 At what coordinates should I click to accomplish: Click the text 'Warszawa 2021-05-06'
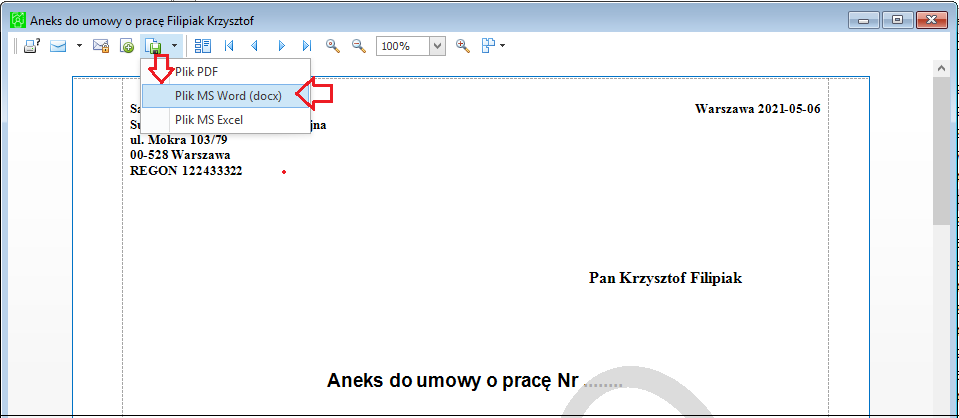(758, 110)
